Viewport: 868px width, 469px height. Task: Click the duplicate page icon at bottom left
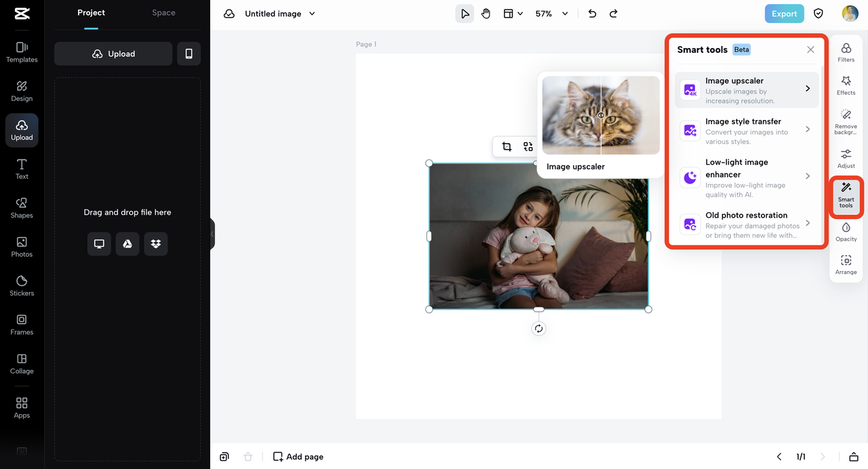[x=224, y=457]
